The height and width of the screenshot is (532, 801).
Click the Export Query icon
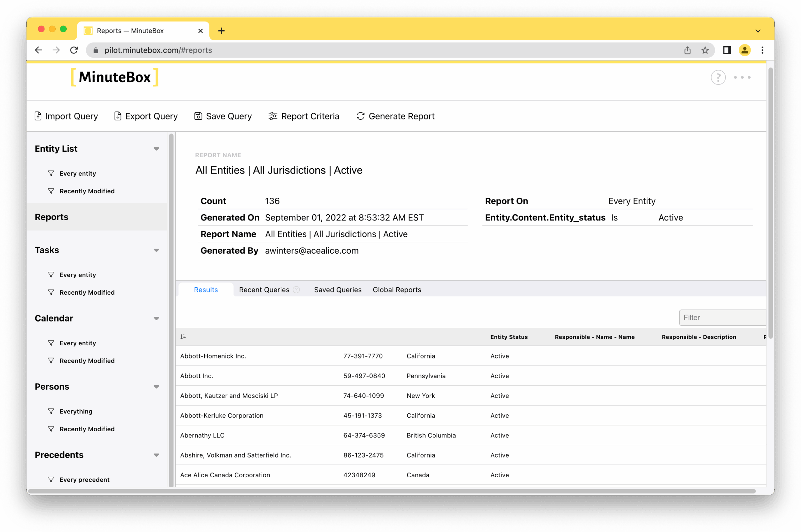118,116
